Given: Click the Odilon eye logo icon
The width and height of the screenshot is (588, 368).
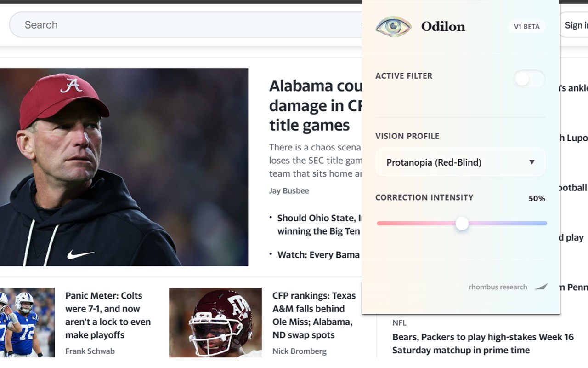Looking at the screenshot, I should (393, 26).
